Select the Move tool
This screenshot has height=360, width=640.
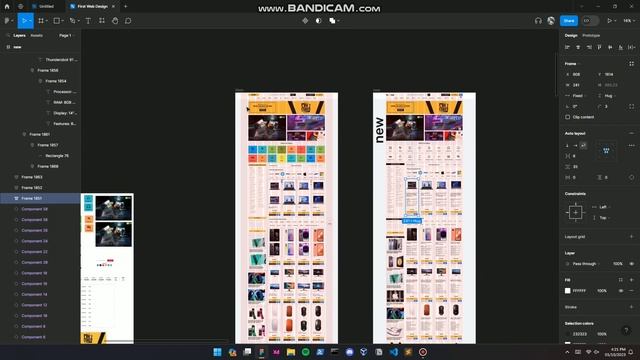pyautogui.click(x=24, y=20)
